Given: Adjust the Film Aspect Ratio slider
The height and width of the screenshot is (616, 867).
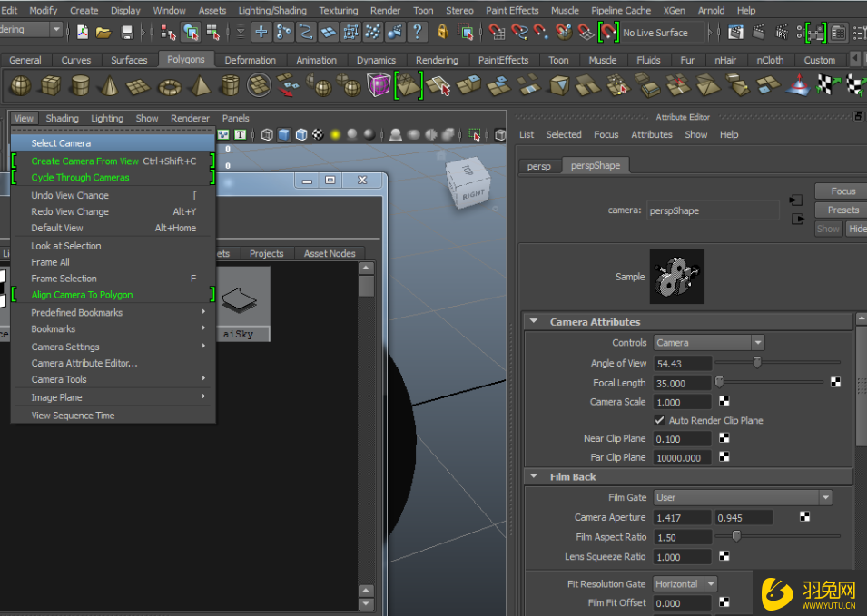Looking at the screenshot, I should coord(736,535).
